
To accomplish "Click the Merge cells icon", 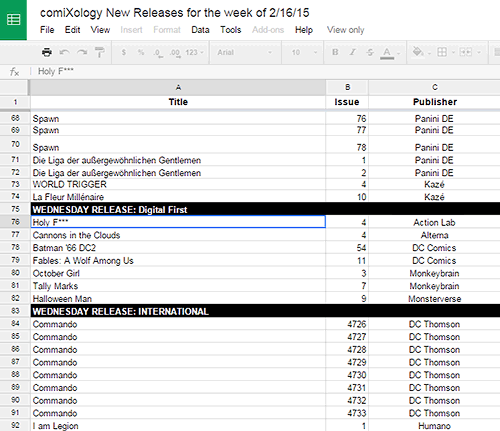I will [x=466, y=52].
